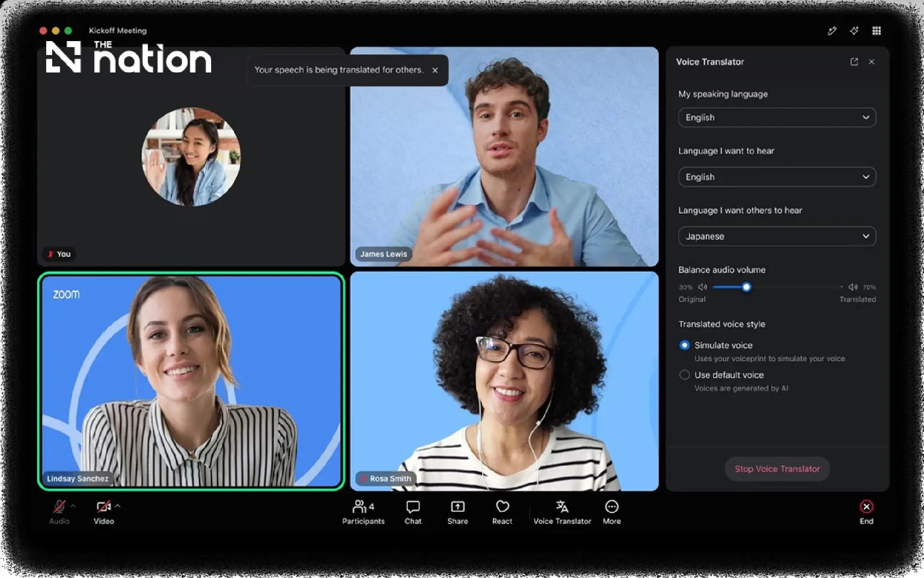Open the AI sparkle icon at the top right

(x=854, y=31)
